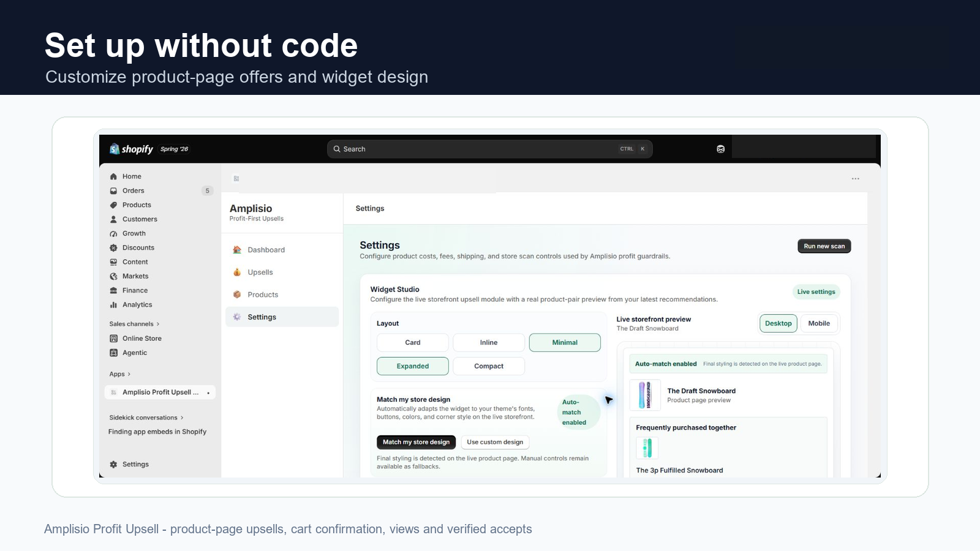The height and width of the screenshot is (551, 980).
Task: Toggle the Expanded layout option
Action: pos(413,366)
